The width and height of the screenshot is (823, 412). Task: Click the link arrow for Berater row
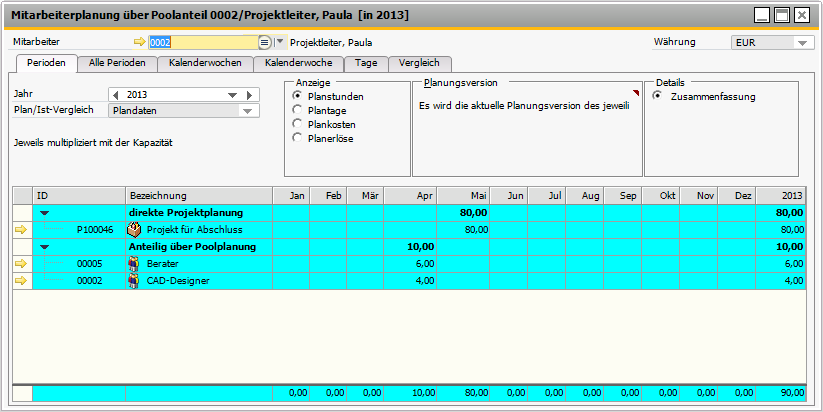21,263
